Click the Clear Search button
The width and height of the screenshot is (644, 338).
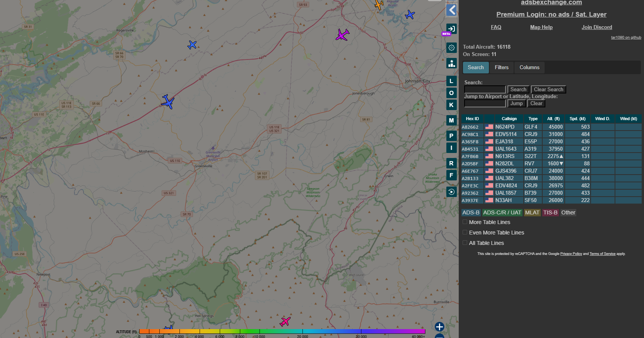[x=548, y=90]
